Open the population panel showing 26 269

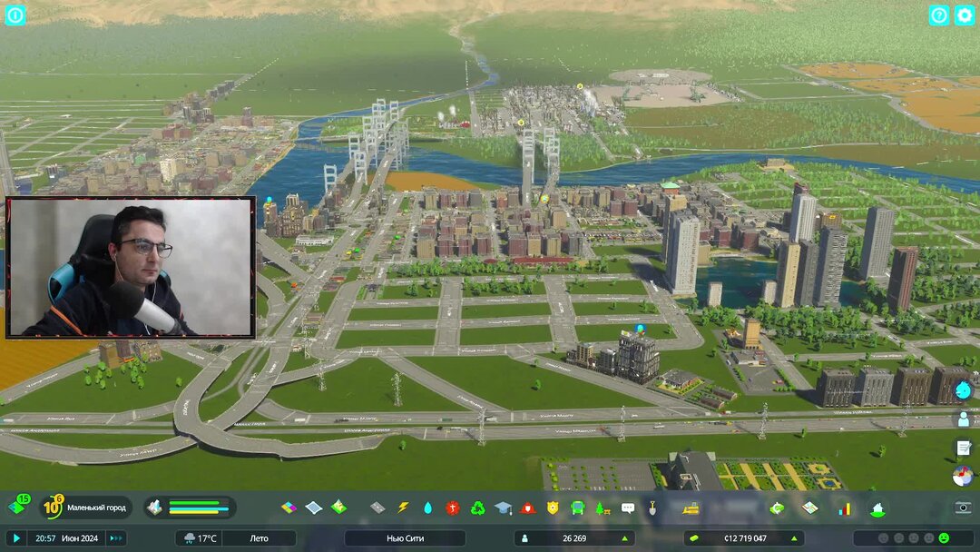pyautogui.click(x=573, y=537)
